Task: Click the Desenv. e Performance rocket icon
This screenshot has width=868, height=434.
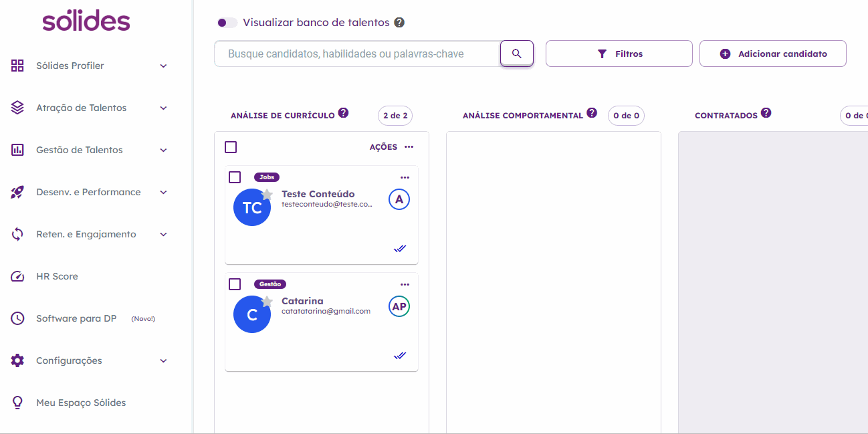Action: click(17, 192)
